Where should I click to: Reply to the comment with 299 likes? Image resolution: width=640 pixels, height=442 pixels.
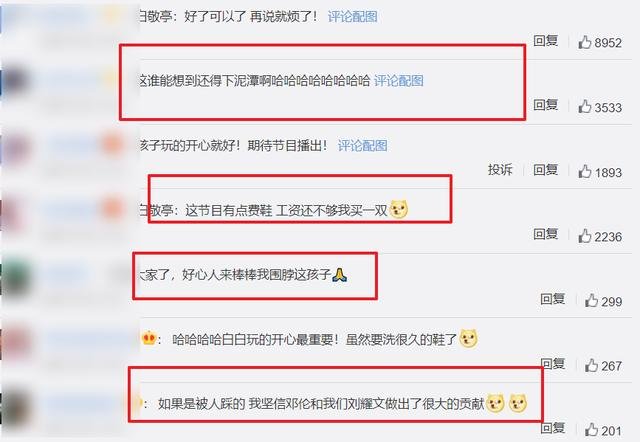tap(553, 299)
